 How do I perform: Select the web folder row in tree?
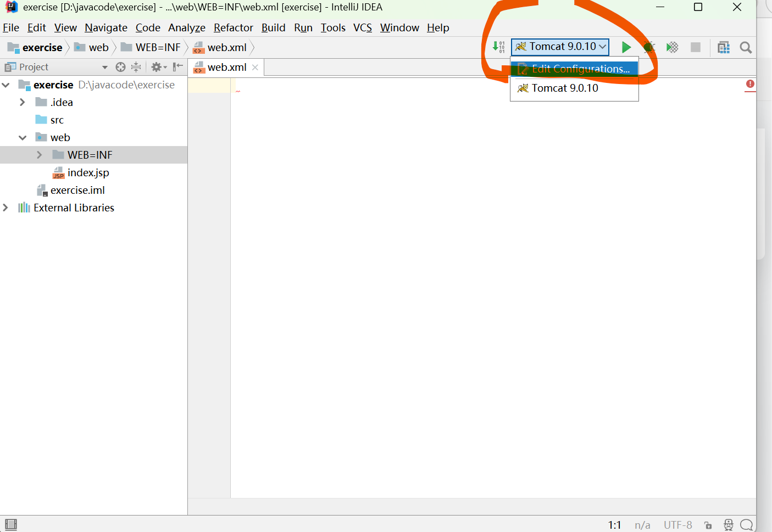coord(93,137)
